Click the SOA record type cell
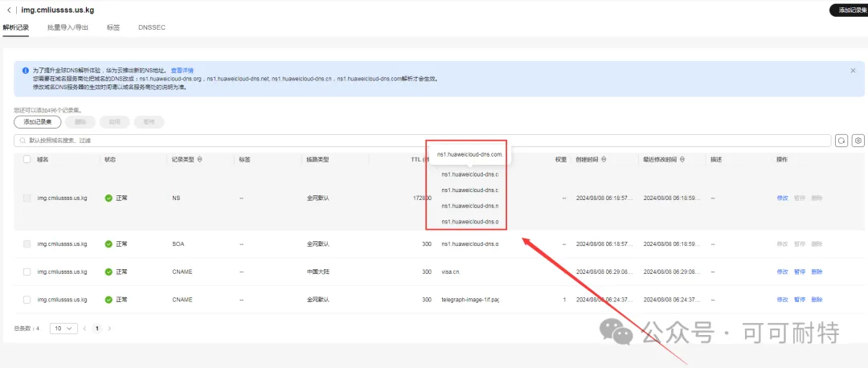868x368 pixels. point(178,244)
